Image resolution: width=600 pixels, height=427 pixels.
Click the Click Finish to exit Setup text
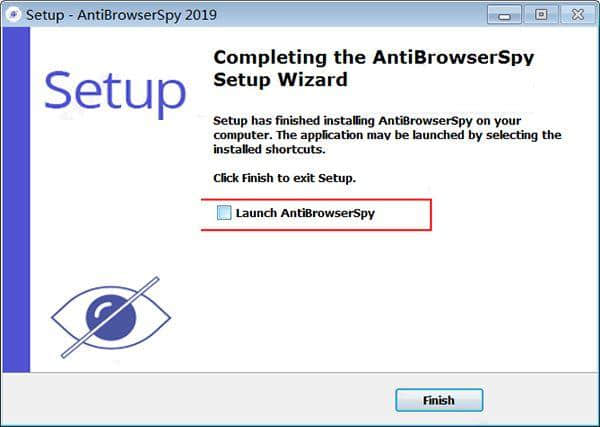[284, 178]
